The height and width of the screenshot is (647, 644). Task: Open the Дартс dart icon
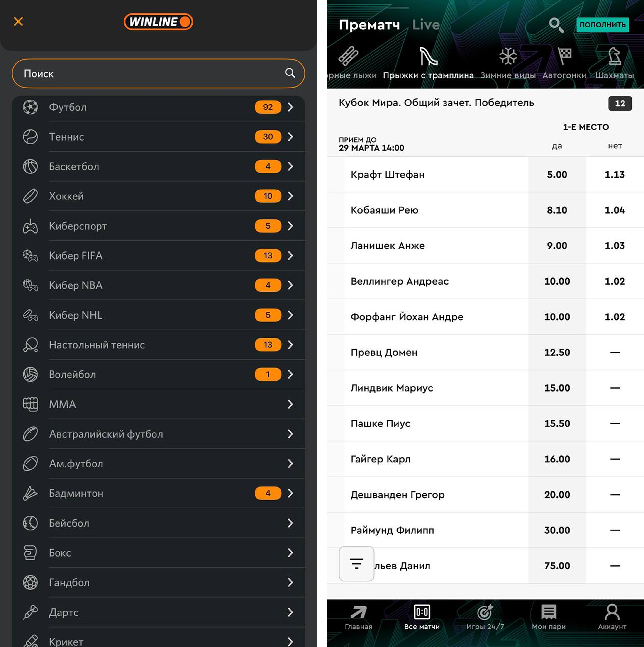pyautogui.click(x=30, y=612)
